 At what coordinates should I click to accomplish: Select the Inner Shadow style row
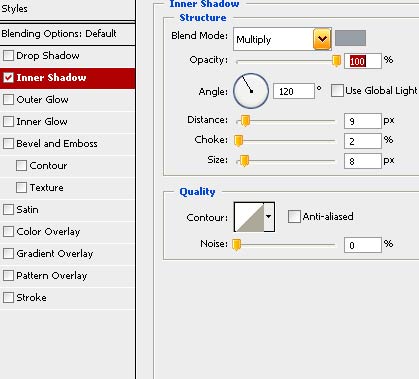pyautogui.click(x=67, y=78)
